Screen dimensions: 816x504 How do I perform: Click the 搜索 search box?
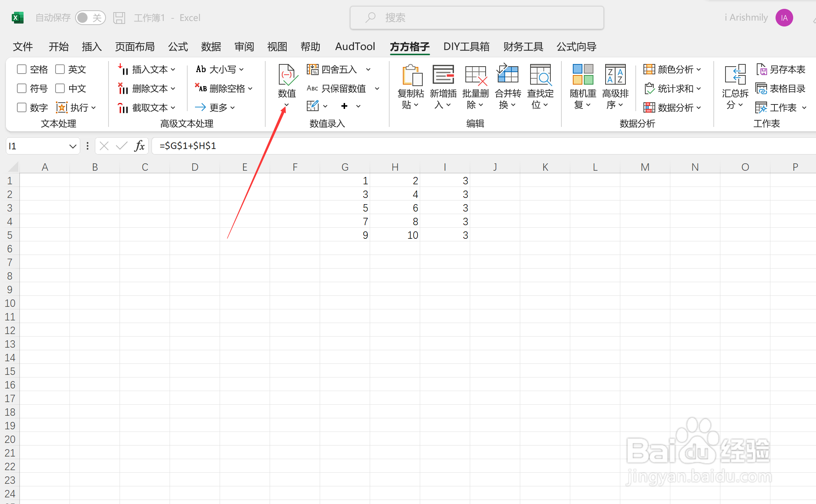pos(477,18)
